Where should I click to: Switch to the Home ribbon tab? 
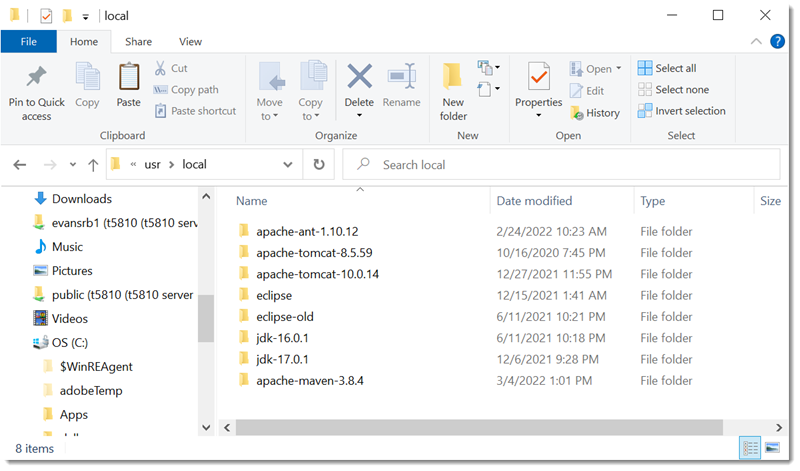point(84,42)
